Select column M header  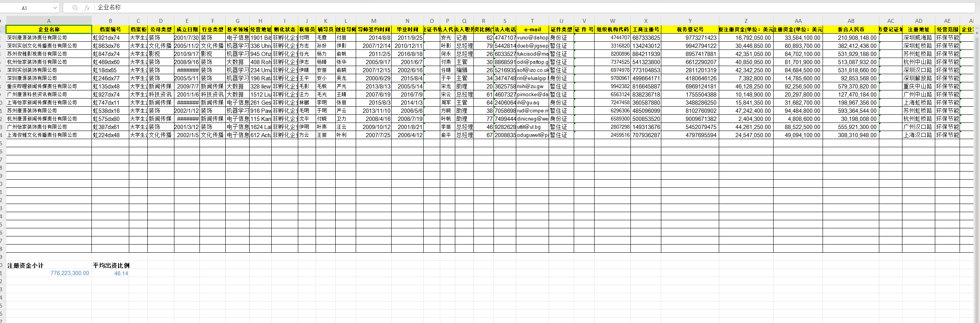[x=373, y=21]
